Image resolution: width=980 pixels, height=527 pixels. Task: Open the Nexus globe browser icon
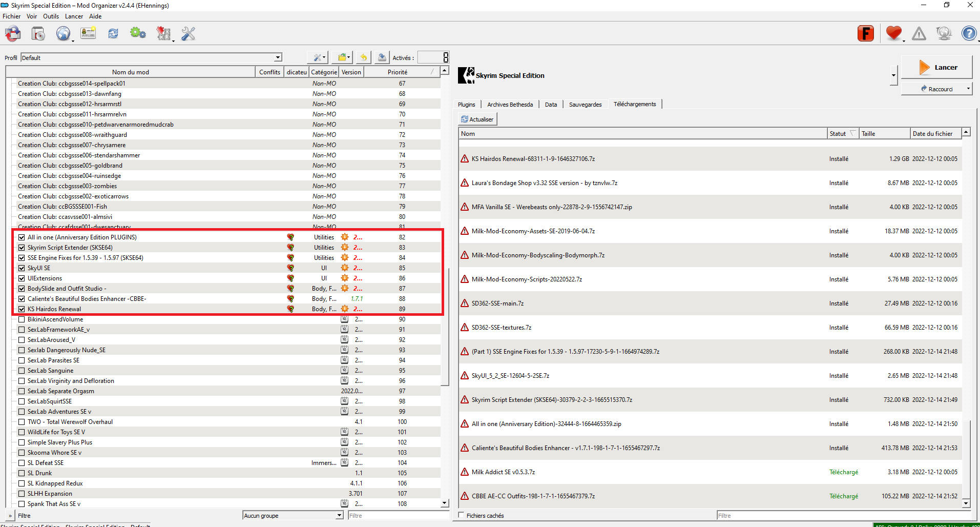63,34
